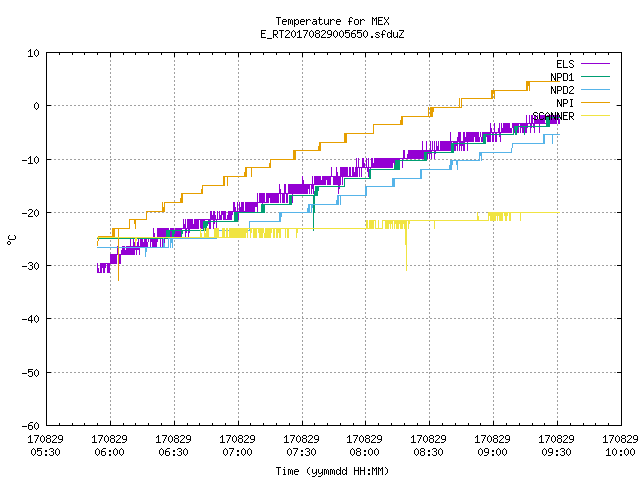Viewport: 640px width, 480px height.
Task: Click the y-axis label 0
Action: [36, 106]
